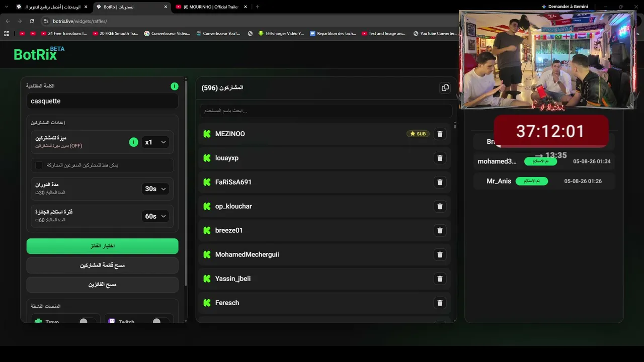Click the Demander à Gemini button

pyautogui.click(x=565, y=7)
